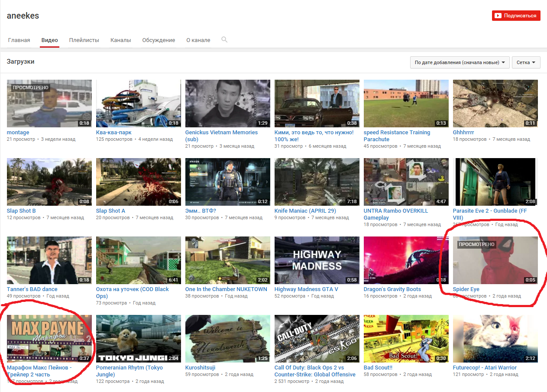Go to the Каналы tab
This screenshot has height=392, width=547.
point(120,40)
